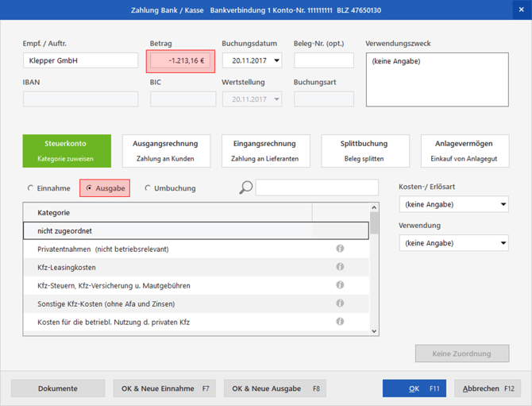Choose the Umbuchung radio option
532x406 pixels.
pyautogui.click(x=148, y=188)
